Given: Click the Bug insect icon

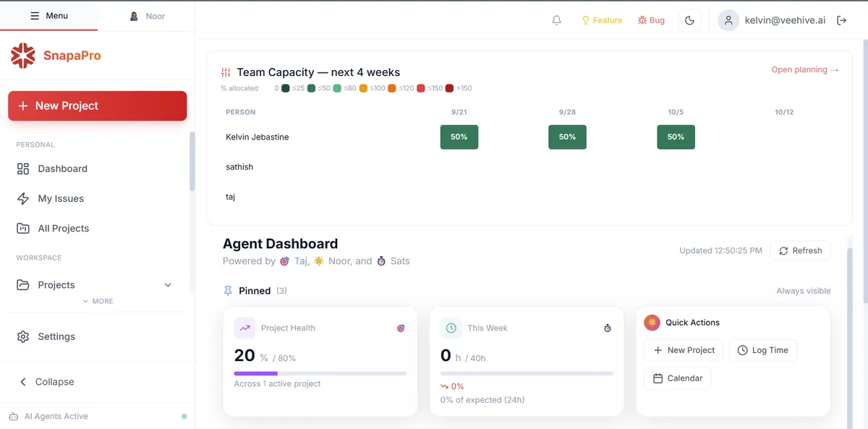Looking at the screenshot, I should 642,20.
